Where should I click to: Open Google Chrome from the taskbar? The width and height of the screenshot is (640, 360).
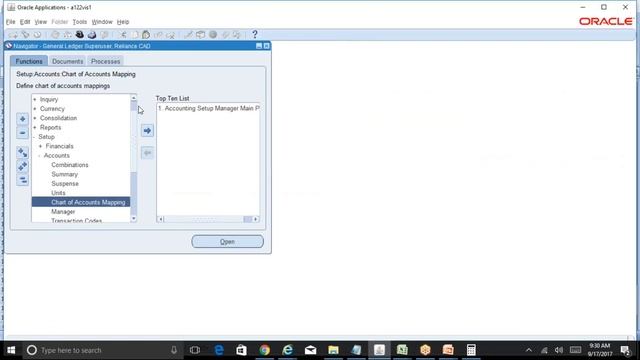click(264, 350)
